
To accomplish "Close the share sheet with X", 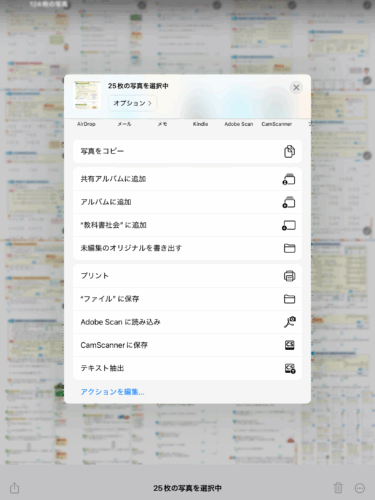I will (x=296, y=88).
